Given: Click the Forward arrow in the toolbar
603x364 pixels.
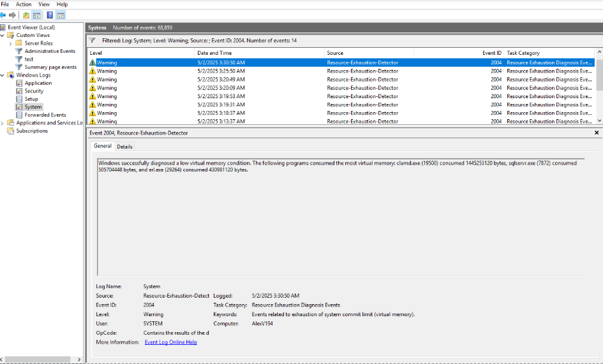Looking at the screenshot, I should tap(12, 15).
